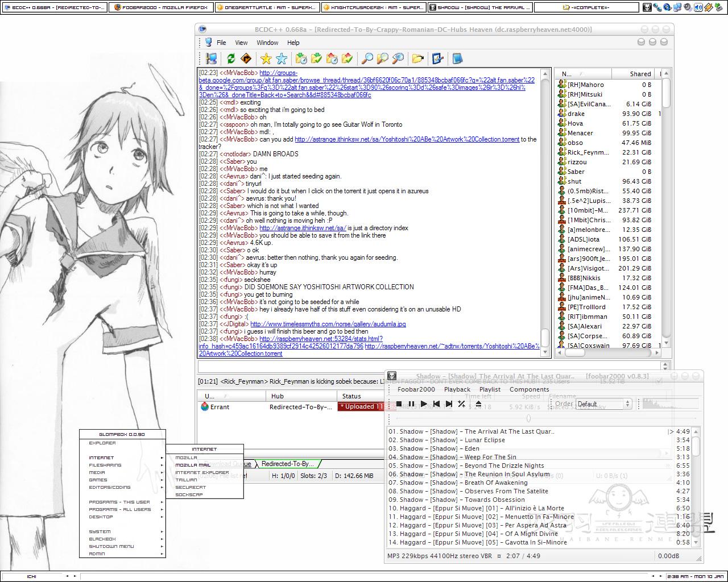Open the Components menu in foobar2000
The image size is (728, 582).
coord(529,389)
